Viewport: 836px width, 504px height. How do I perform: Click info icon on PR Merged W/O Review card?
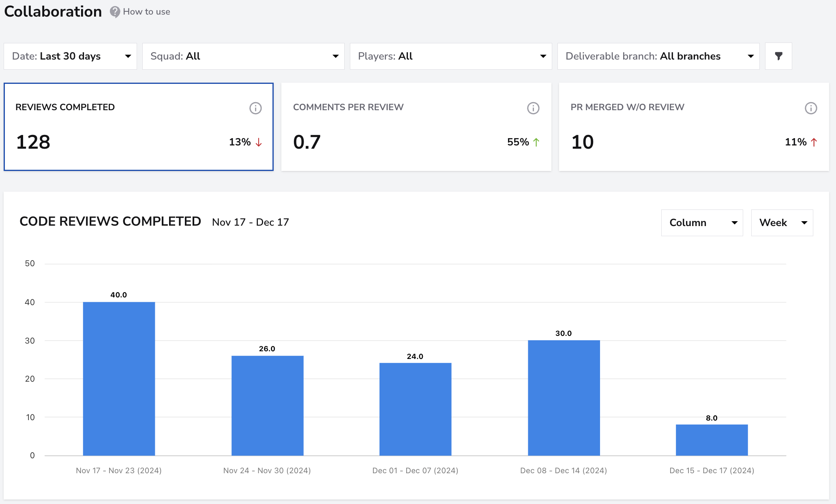pos(811,108)
